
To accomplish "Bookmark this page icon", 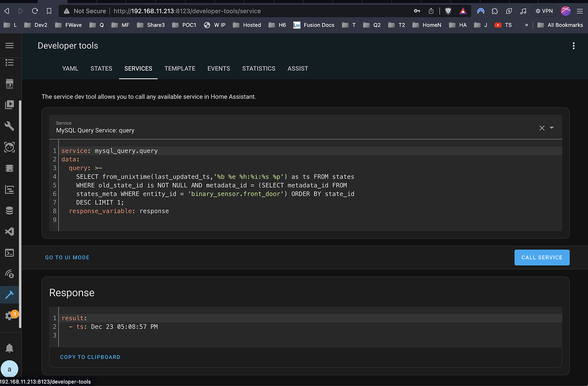I will [49, 11].
